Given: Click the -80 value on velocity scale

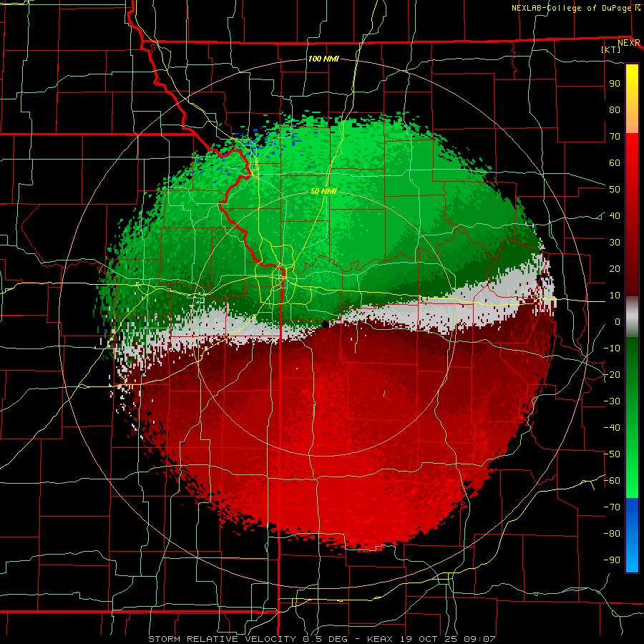Looking at the screenshot, I should pyautogui.click(x=612, y=534).
